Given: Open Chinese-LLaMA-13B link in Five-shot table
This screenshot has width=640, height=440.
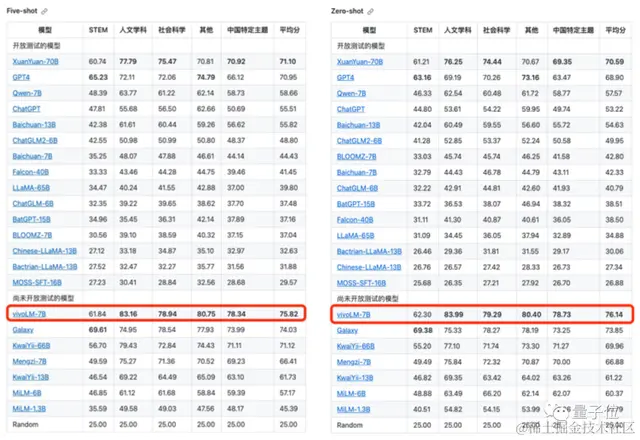Looking at the screenshot, I should point(44,251).
